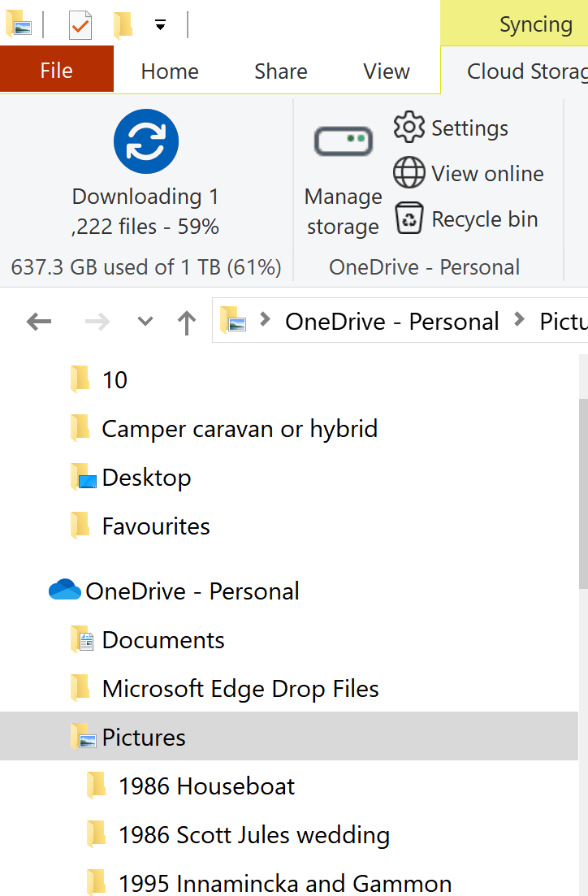Open the Customize Quick Access Toolbar dropdown
The width and height of the screenshot is (588, 896).
(x=161, y=25)
